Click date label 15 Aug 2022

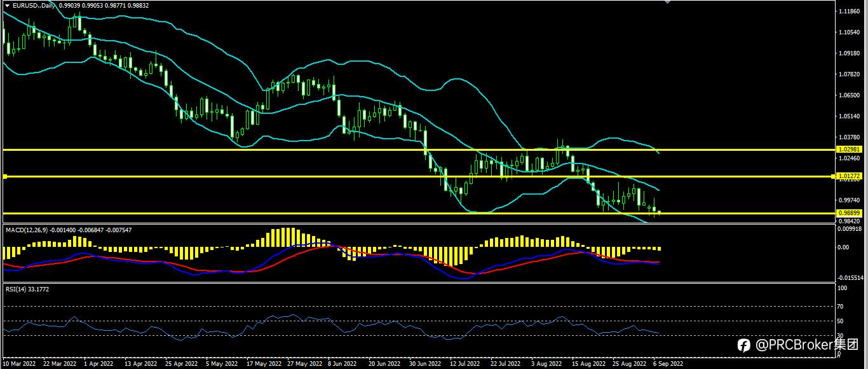588,364
